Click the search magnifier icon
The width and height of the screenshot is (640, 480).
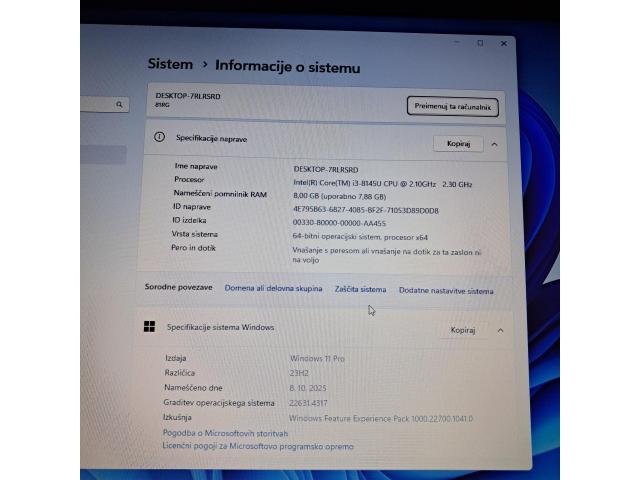pos(119,104)
